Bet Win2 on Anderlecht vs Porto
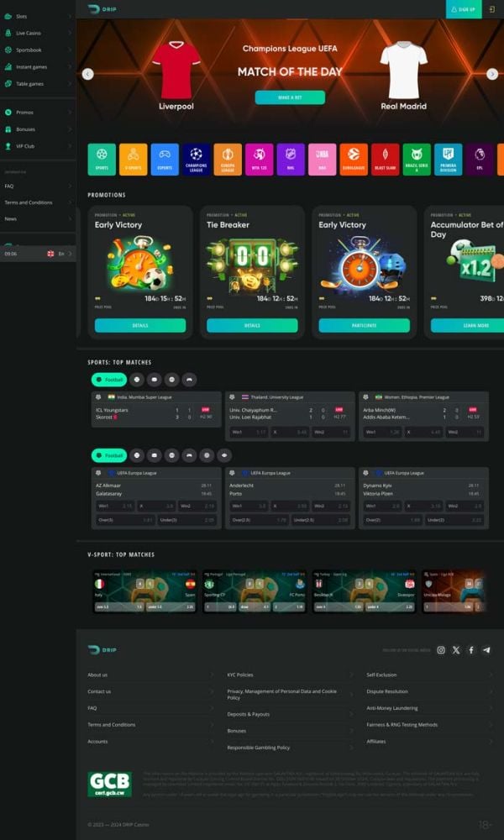The image size is (504, 840). 331,506
